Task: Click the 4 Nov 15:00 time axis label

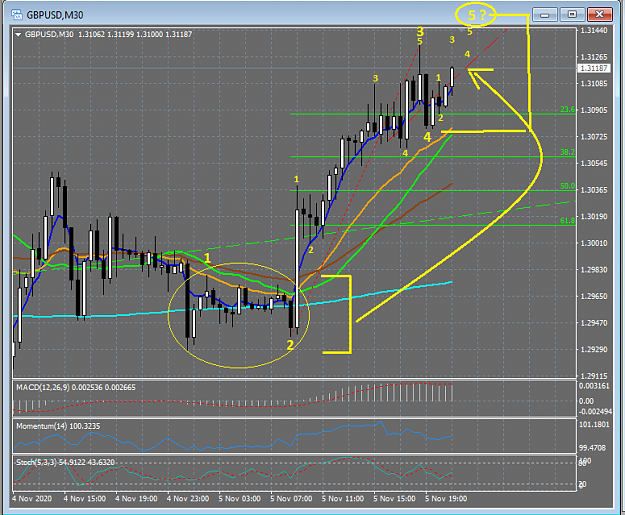Action: (x=85, y=499)
